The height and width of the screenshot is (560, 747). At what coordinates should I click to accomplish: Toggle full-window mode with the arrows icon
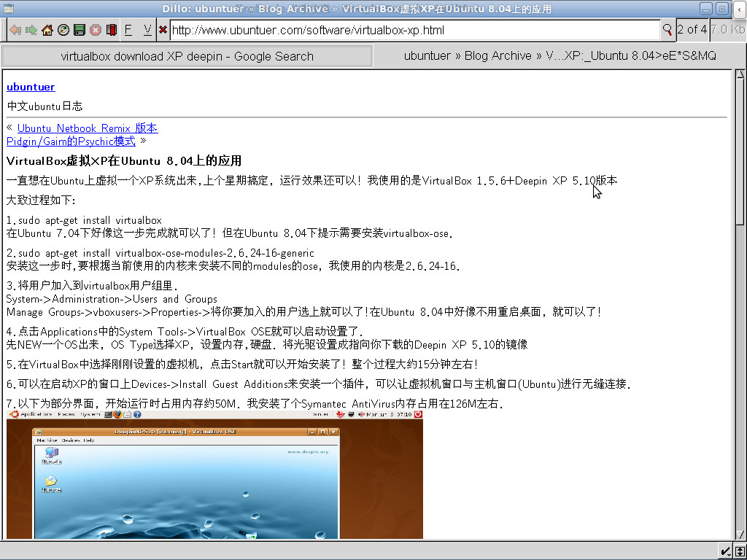(740, 551)
